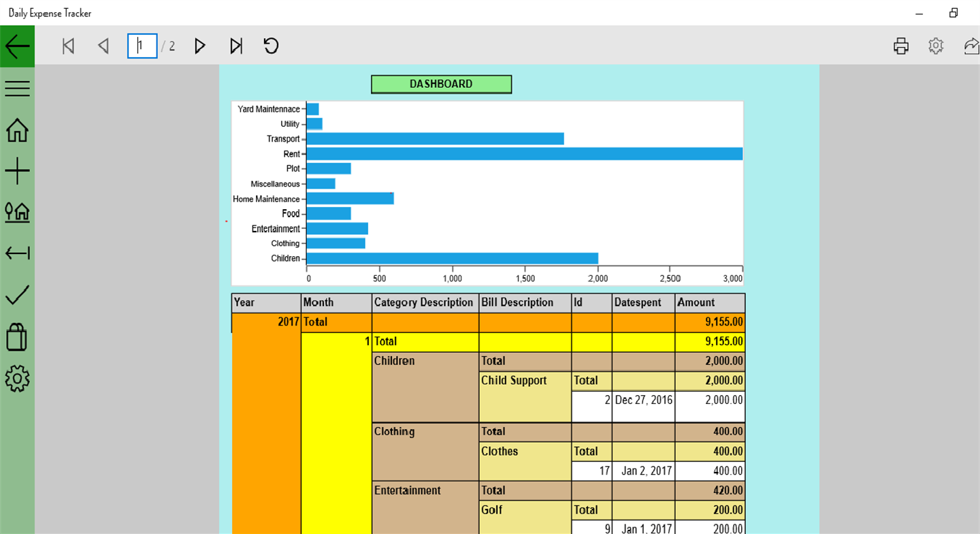The image size is (980, 534).
Task: Click the Category Description column header
Action: coord(425,302)
